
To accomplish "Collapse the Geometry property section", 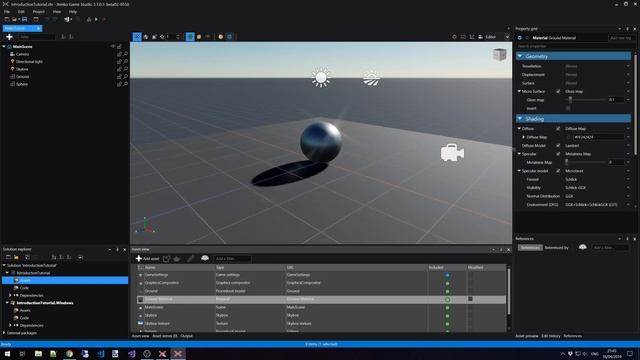I will 520,56.
